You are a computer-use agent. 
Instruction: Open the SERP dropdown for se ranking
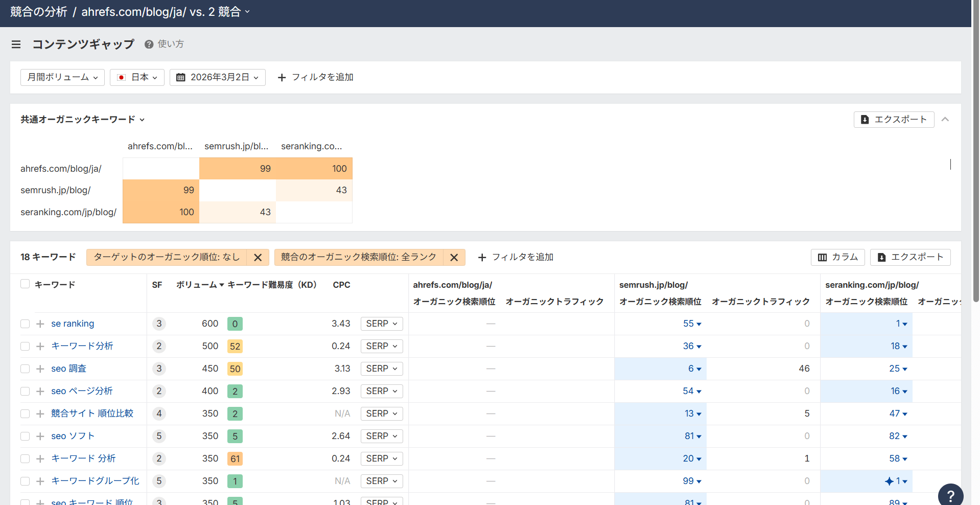[x=381, y=324]
